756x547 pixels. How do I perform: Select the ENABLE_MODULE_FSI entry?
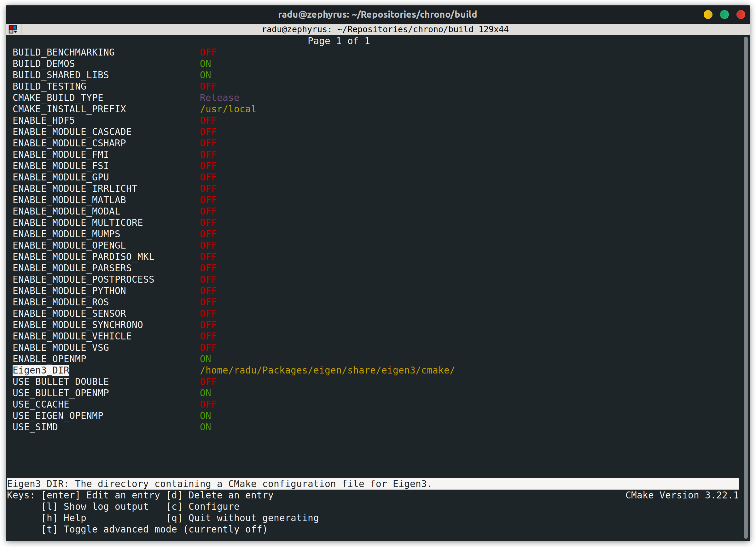coord(61,166)
